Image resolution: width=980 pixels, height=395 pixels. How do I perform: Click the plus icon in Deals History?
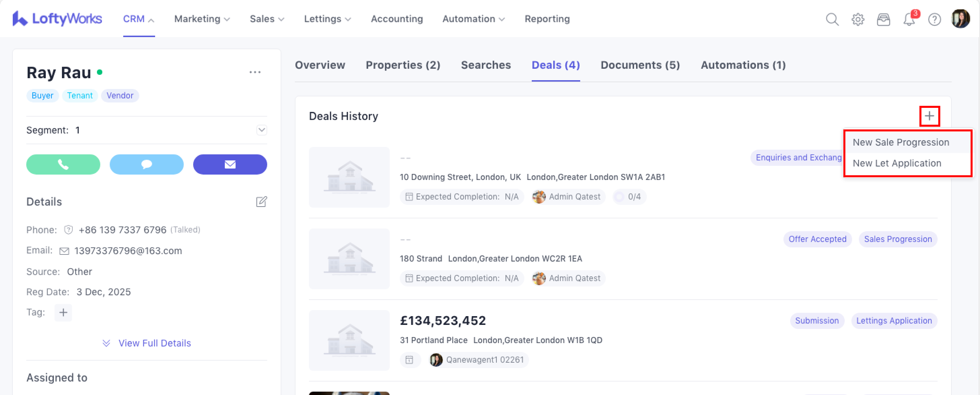[930, 116]
